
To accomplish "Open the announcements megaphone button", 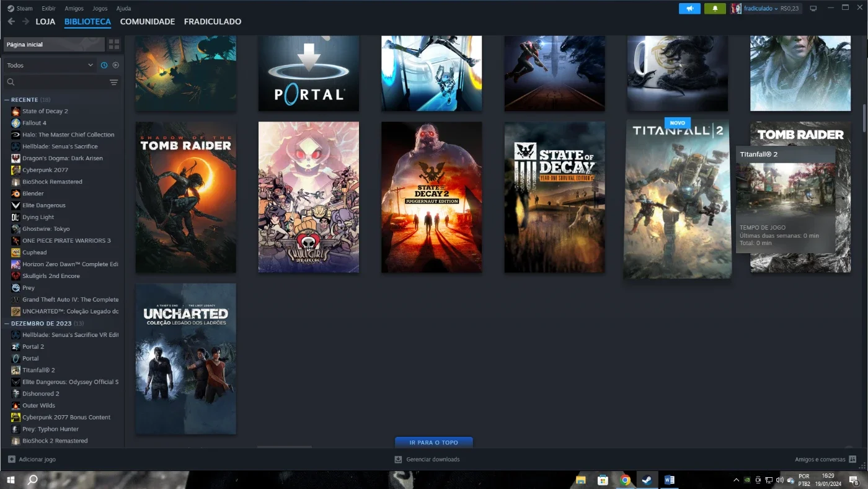I will (x=689, y=9).
